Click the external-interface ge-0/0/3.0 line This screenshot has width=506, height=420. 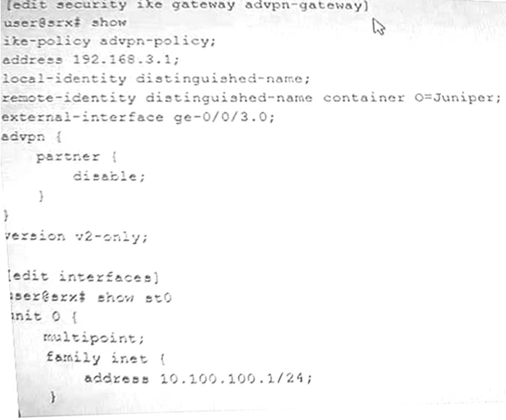pyautogui.click(x=138, y=117)
